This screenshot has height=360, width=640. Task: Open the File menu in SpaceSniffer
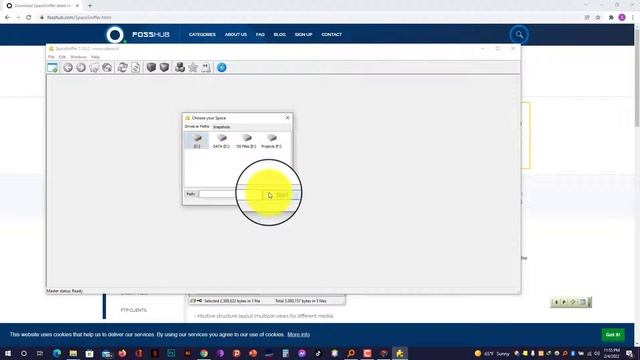pyautogui.click(x=51, y=57)
